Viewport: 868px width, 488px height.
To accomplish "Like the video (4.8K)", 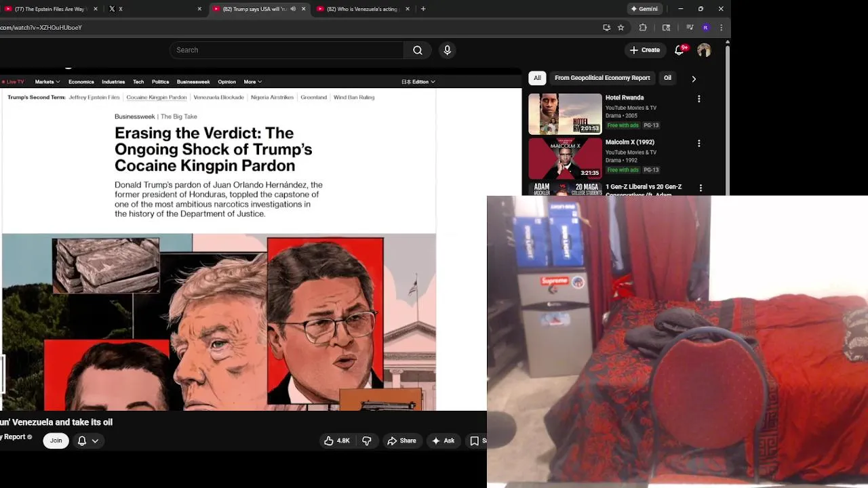I will point(337,441).
